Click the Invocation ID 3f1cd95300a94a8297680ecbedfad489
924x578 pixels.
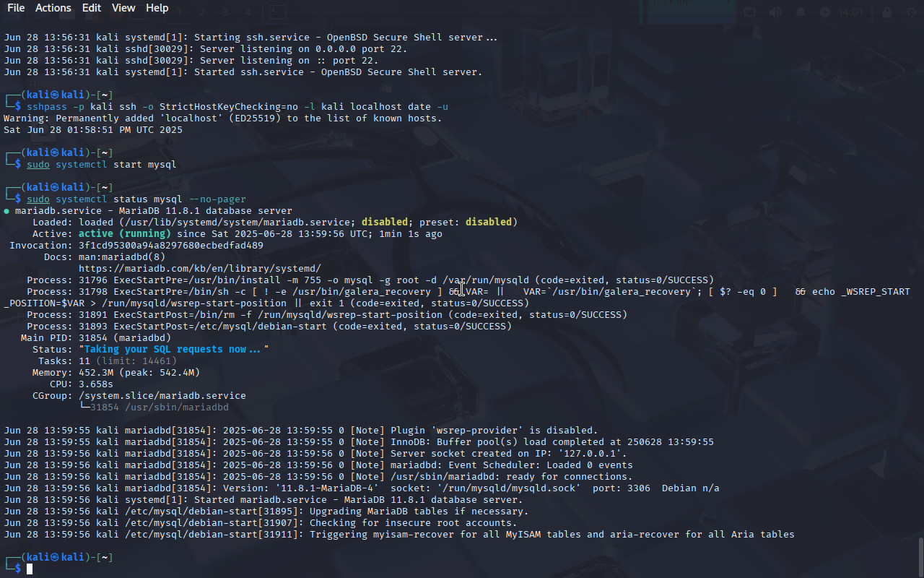[x=171, y=245]
